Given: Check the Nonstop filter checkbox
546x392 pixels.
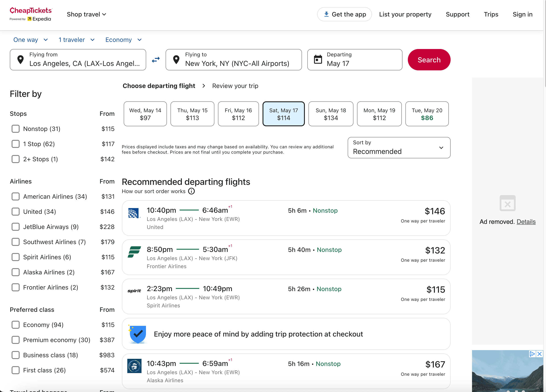Looking at the screenshot, I should pyautogui.click(x=16, y=129).
